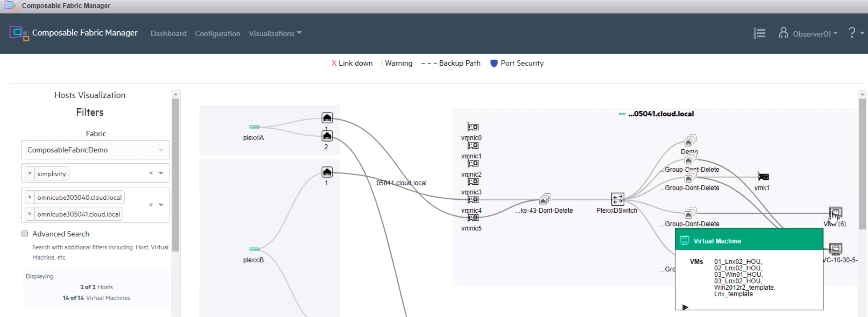Click the 14 of 14 Virtual Machines text
Viewport: 868px width, 317px height.
(96, 298)
